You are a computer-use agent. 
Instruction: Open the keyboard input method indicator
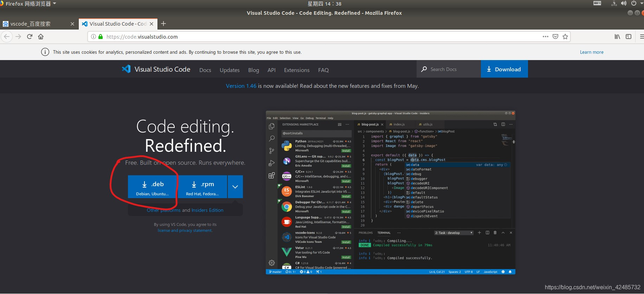(597, 4)
